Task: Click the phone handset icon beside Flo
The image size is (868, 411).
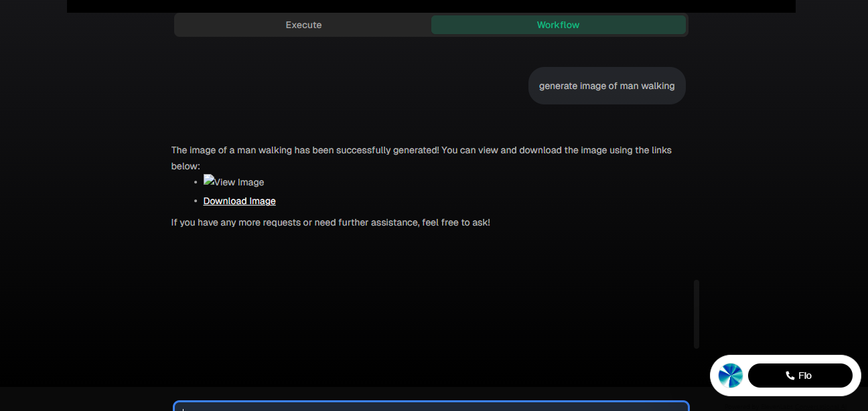Action: pos(790,376)
